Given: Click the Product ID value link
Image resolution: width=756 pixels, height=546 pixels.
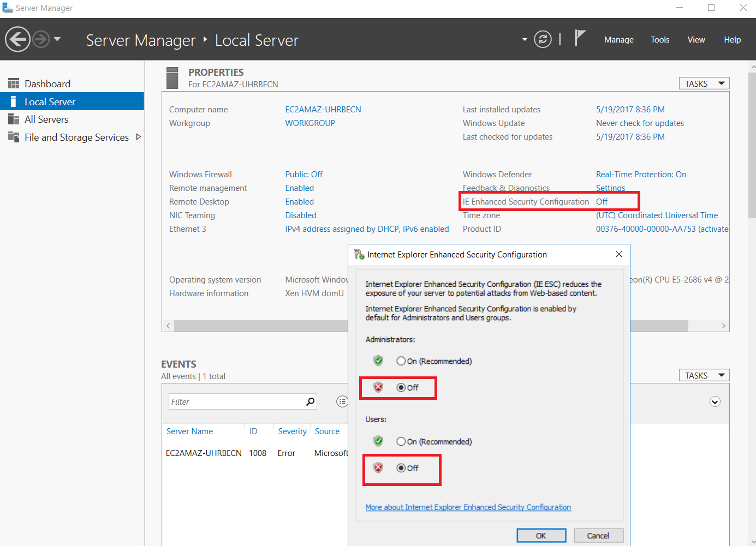Looking at the screenshot, I should click(x=662, y=229).
